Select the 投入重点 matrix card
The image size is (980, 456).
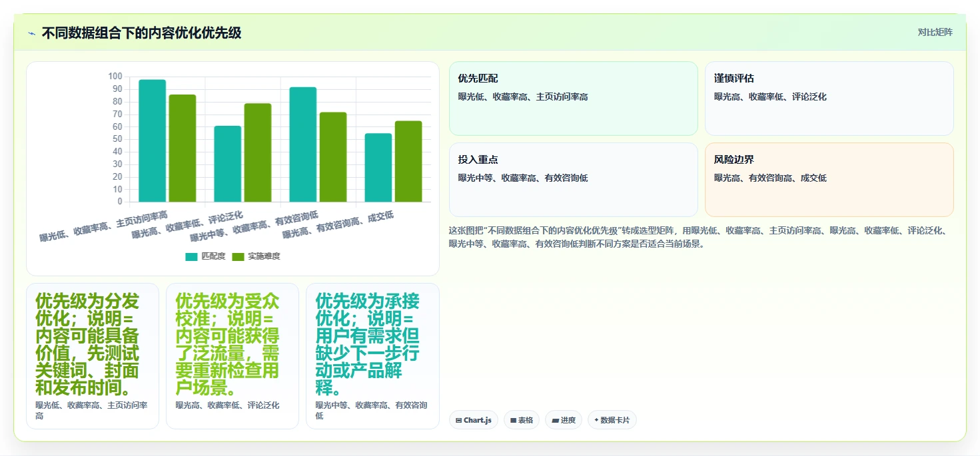click(x=574, y=180)
